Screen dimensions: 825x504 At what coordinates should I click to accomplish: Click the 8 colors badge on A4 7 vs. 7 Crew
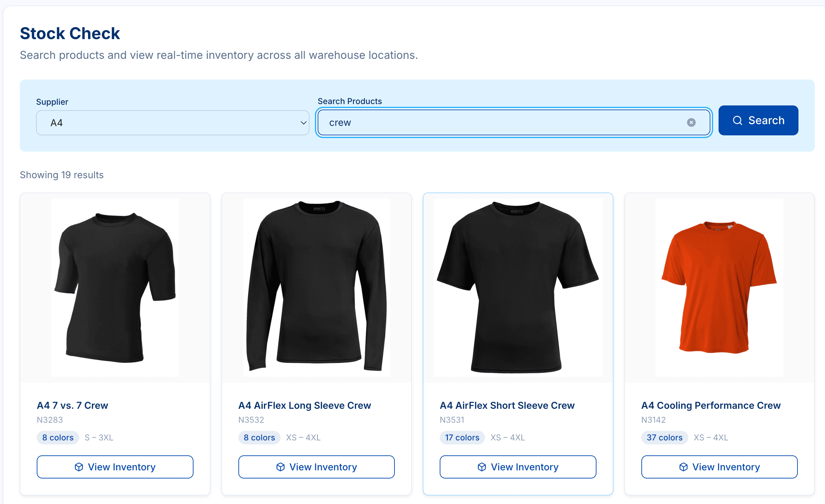pos(58,438)
